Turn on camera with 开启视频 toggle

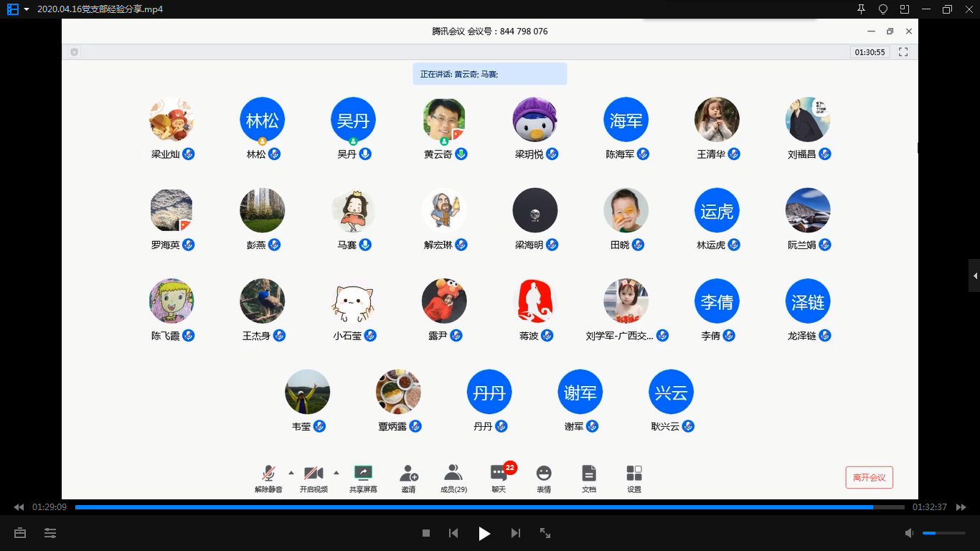pos(314,474)
